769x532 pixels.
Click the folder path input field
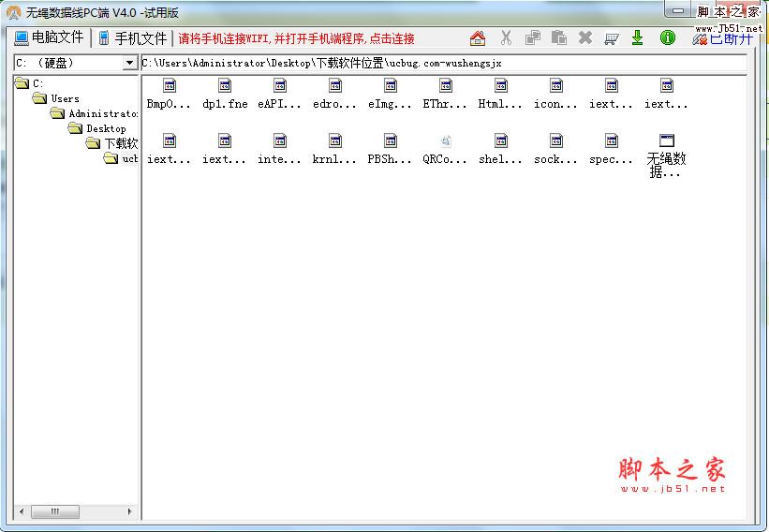click(x=444, y=63)
